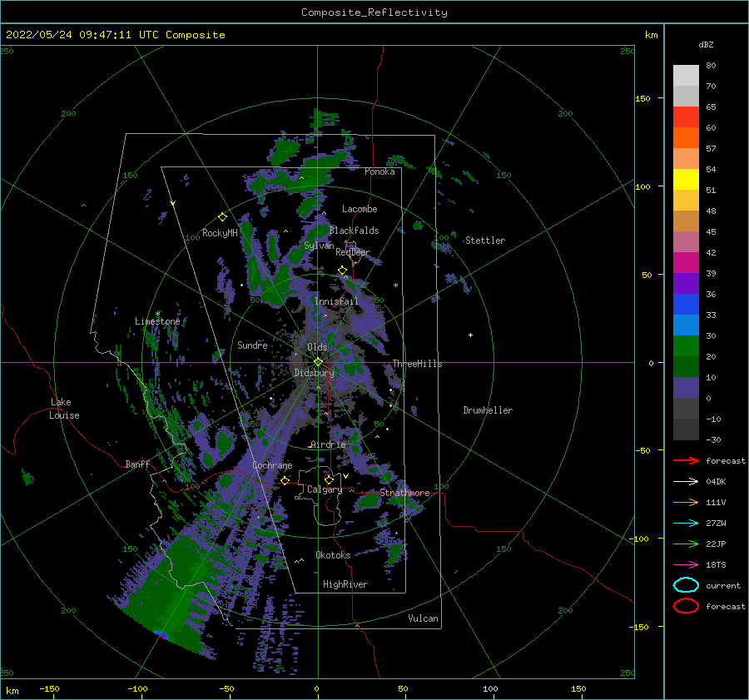This screenshot has height=700, width=749.
Task: Click the Sundre label
Action: [x=252, y=345]
